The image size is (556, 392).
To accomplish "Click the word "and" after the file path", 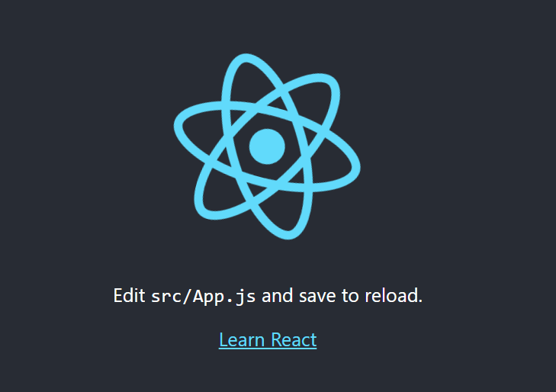I will (278, 295).
